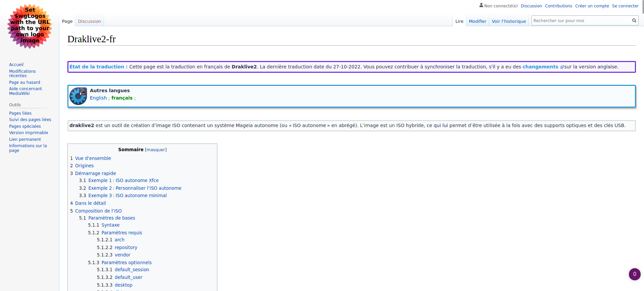Viewport: 644px width, 291px height.
Task: Jump to 5.1.3.2 default_user entry
Action: tap(120, 277)
